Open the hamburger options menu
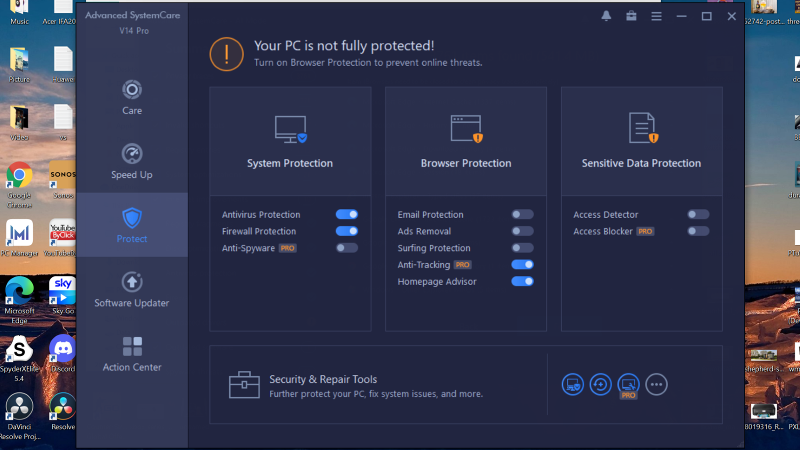This screenshot has height=450, width=800. coord(657,16)
